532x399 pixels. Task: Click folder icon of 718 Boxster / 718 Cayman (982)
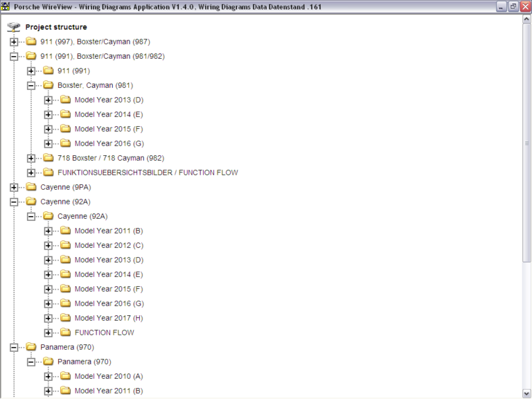[48, 158]
